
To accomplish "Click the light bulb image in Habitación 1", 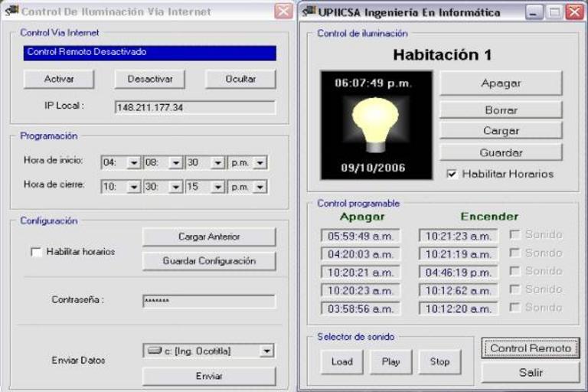I will (x=376, y=125).
